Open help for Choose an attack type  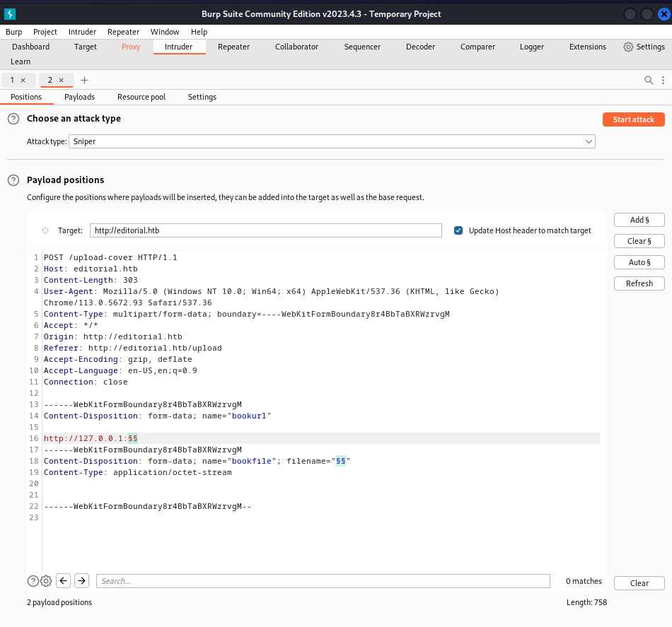(13, 119)
